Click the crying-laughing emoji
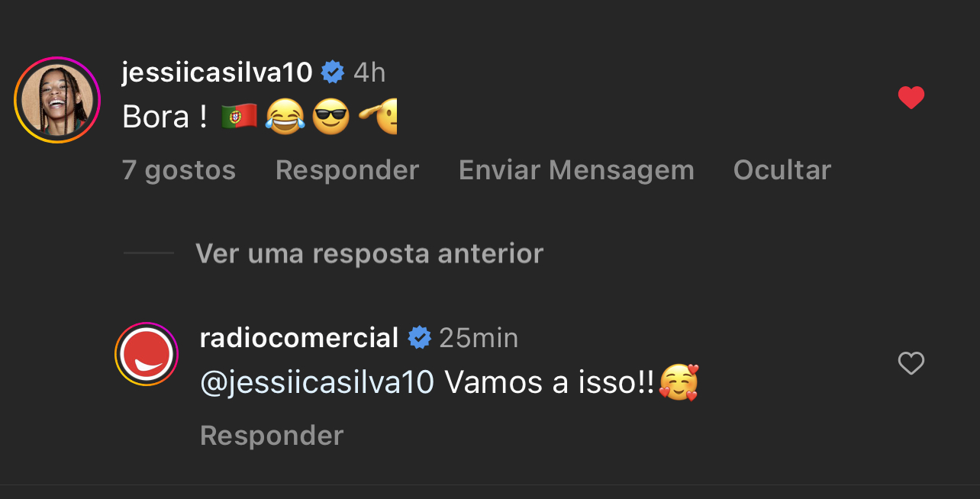 (285, 117)
